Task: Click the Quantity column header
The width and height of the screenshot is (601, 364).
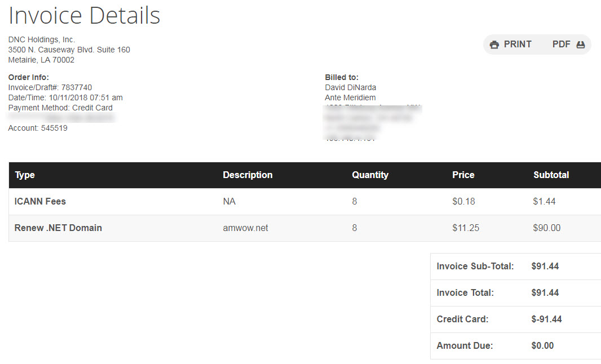Action: 370,175
